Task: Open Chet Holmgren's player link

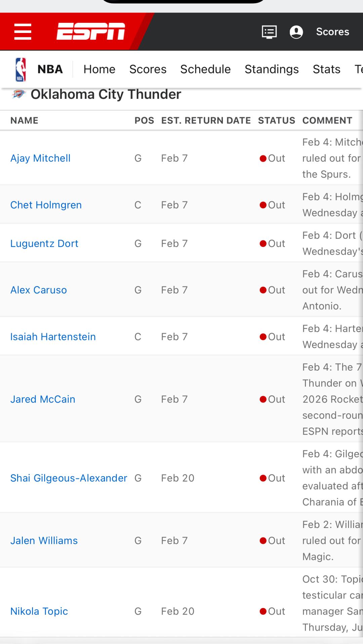Action: pyautogui.click(x=46, y=205)
